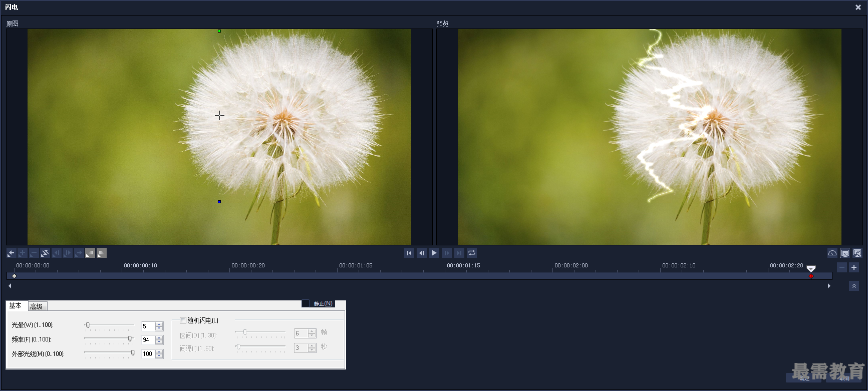Toggle loop/repeat playback
Viewport: 868px width, 391px height.
(x=472, y=253)
